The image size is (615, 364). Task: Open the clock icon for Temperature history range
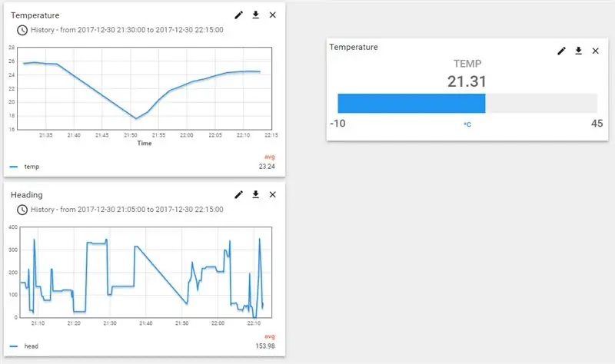22,30
